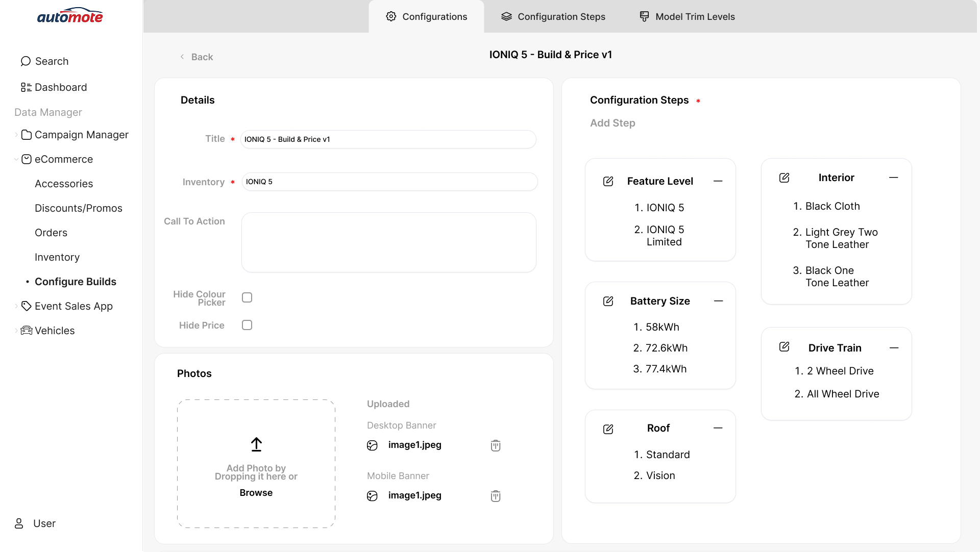
Task: Click the automote logo
Action: 70,15
